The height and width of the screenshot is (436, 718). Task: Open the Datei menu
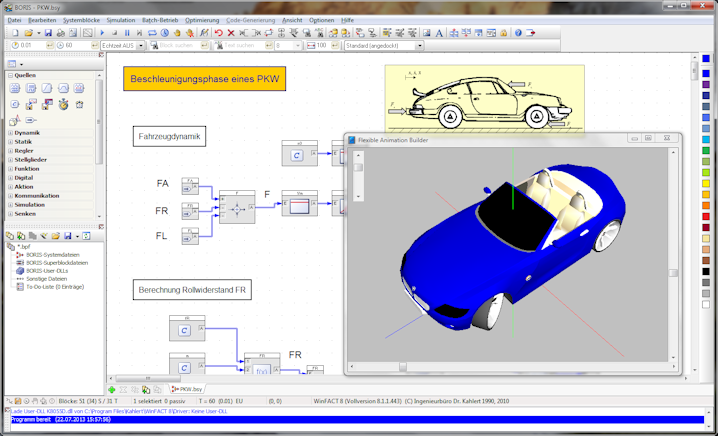pyautogui.click(x=14, y=20)
